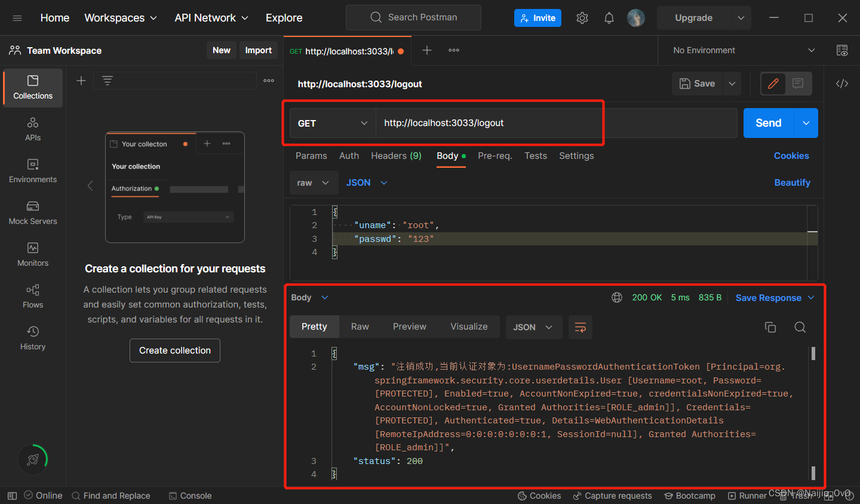The height and width of the screenshot is (504, 860).
Task: Open a new request tab
Action: click(427, 51)
